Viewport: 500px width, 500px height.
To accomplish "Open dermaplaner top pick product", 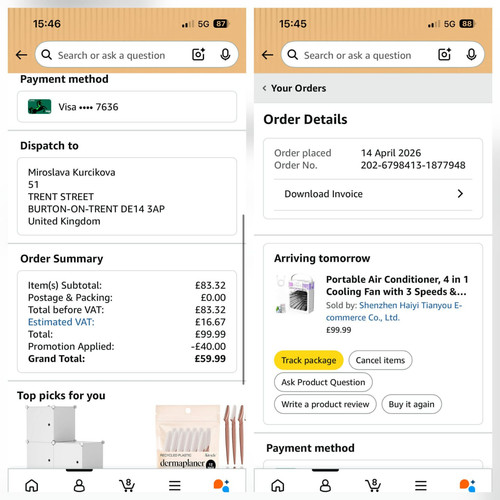I will point(200,436).
